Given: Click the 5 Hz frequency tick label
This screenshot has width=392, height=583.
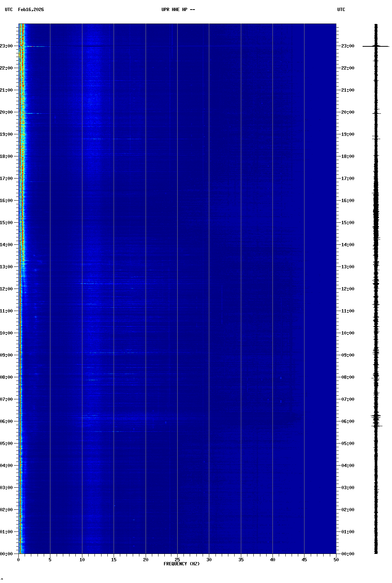Looking at the screenshot, I should pos(50,560).
